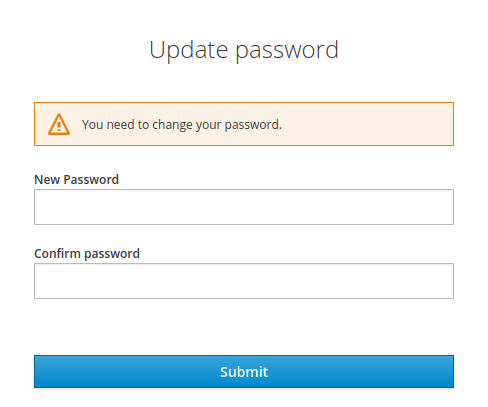Screen dimensions: 488x407
Task: Click the word 'Update' in the title
Action: [189, 51]
